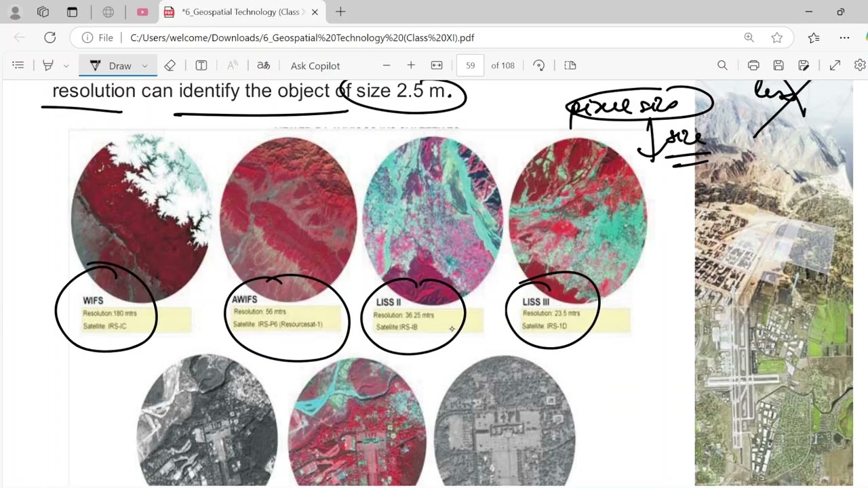868x488 pixels.
Task: Click the page number field showing 59
Action: (471, 65)
